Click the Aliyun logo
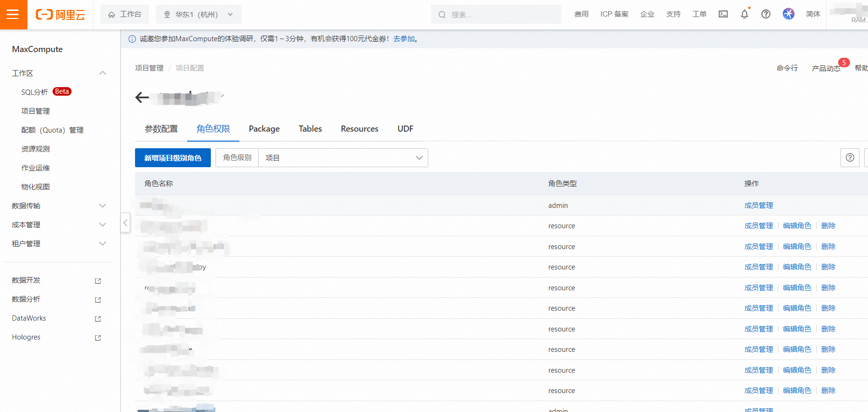Screen dimensions: 868x412 [x=60, y=15]
